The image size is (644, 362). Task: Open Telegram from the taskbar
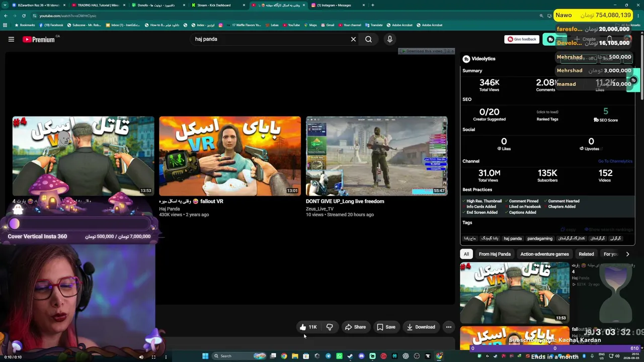(x=328, y=356)
